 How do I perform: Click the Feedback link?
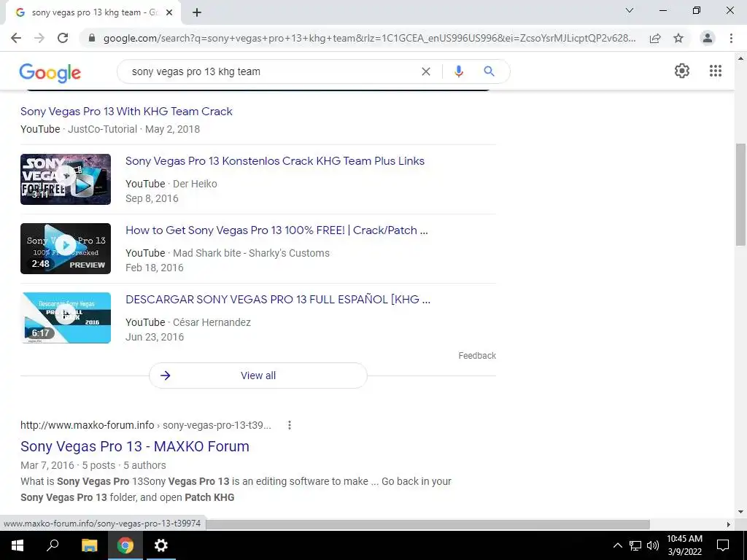pyautogui.click(x=477, y=356)
